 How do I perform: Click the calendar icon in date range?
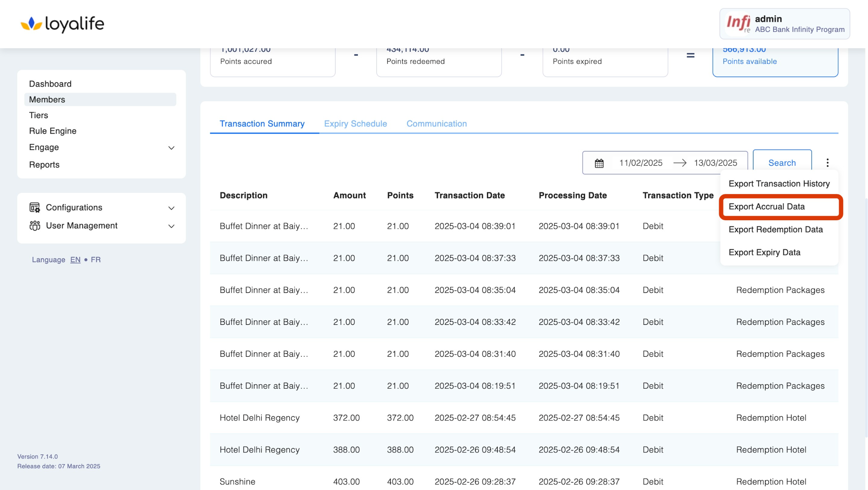(599, 163)
